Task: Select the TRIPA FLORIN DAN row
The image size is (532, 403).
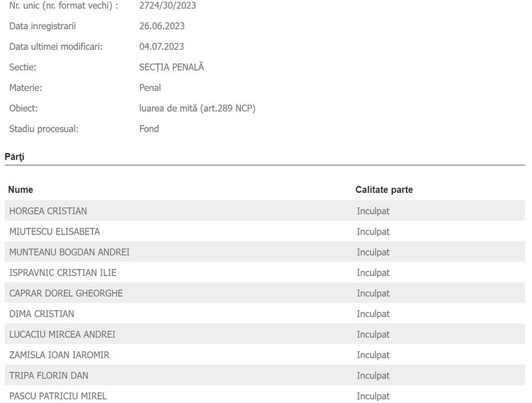Action: (x=264, y=375)
